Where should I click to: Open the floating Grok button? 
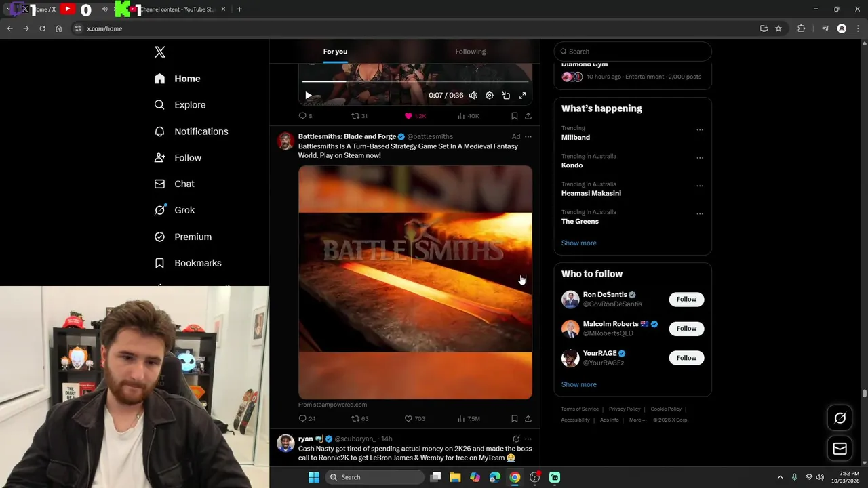pyautogui.click(x=840, y=418)
